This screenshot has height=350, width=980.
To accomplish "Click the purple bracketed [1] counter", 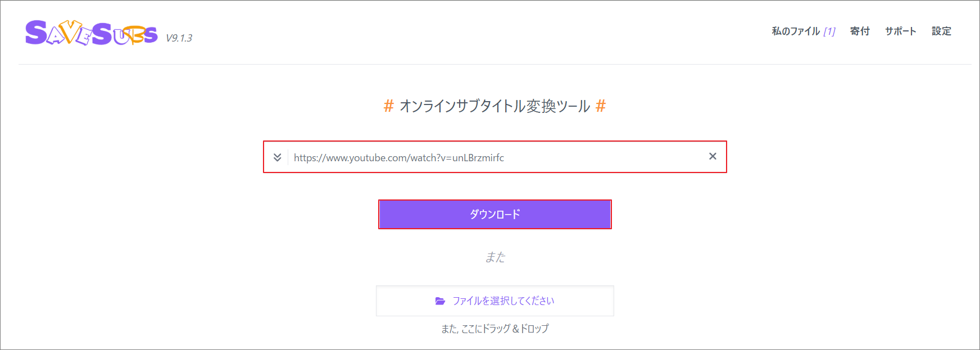I will click(x=831, y=31).
